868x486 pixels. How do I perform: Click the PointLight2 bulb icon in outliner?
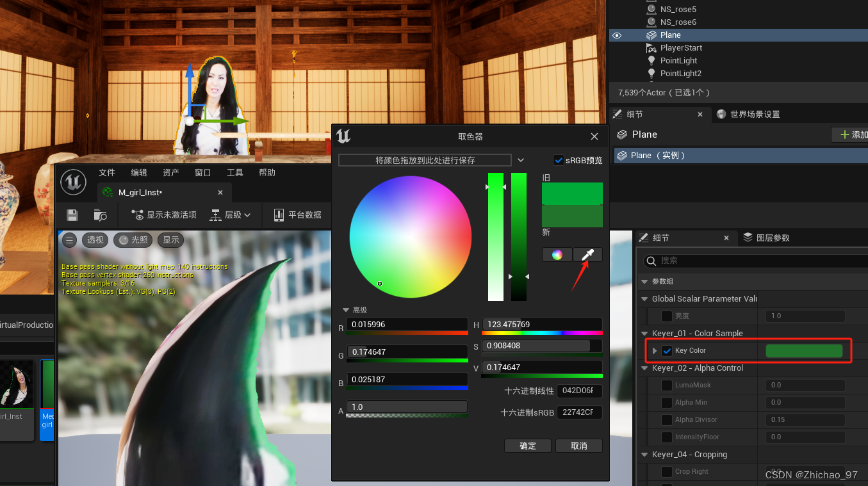(651, 74)
